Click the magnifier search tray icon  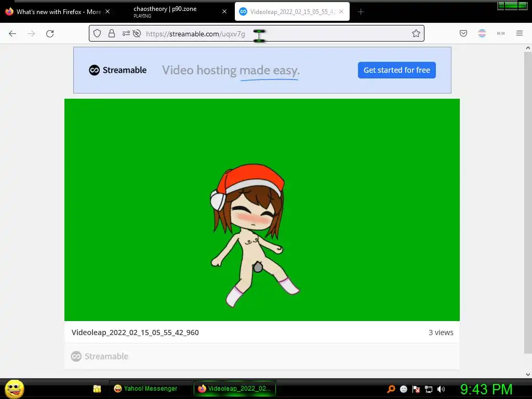[391, 389]
